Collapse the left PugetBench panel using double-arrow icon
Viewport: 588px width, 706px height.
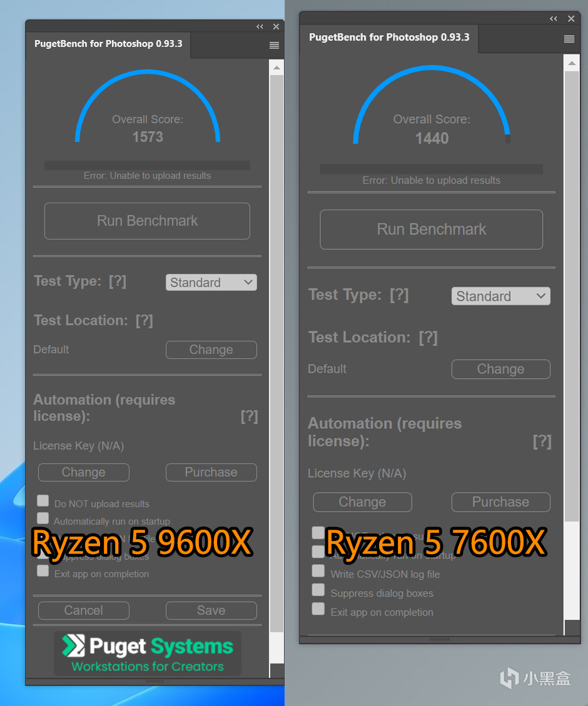pos(260,26)
